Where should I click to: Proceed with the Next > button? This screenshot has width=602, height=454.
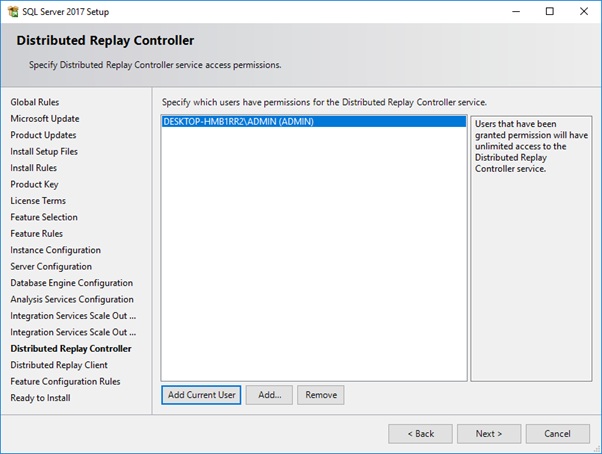point(489,434)
